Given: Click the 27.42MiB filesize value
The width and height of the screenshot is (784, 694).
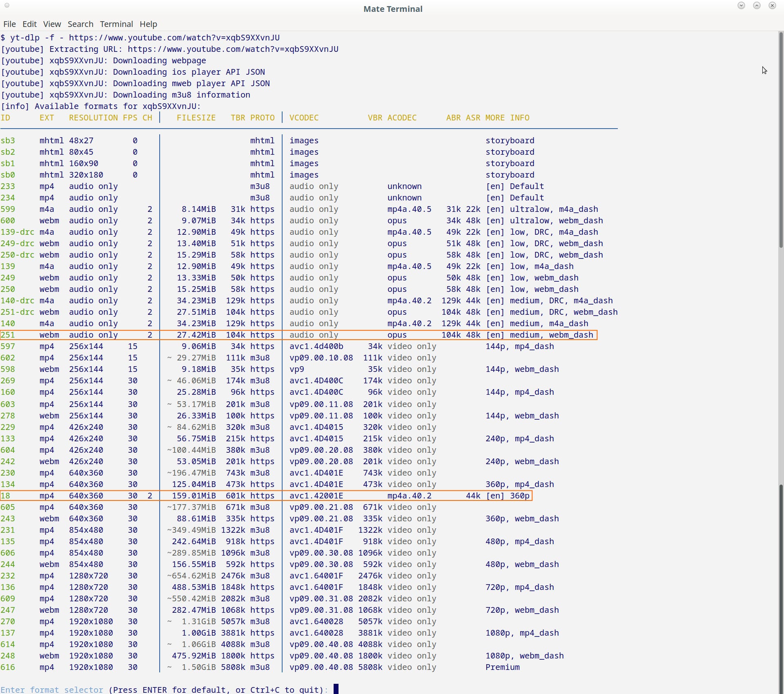Looking at the screenshot, I should coord(196,335).
